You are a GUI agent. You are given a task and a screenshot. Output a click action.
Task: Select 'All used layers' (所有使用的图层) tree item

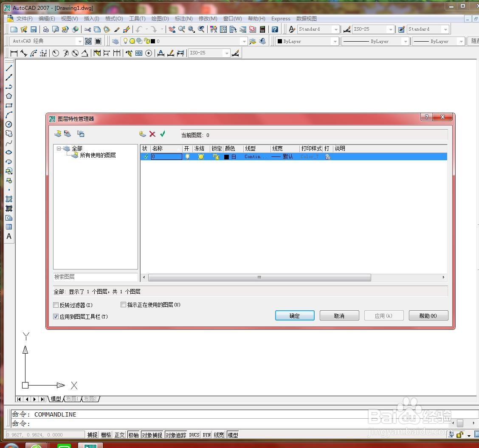98,155
